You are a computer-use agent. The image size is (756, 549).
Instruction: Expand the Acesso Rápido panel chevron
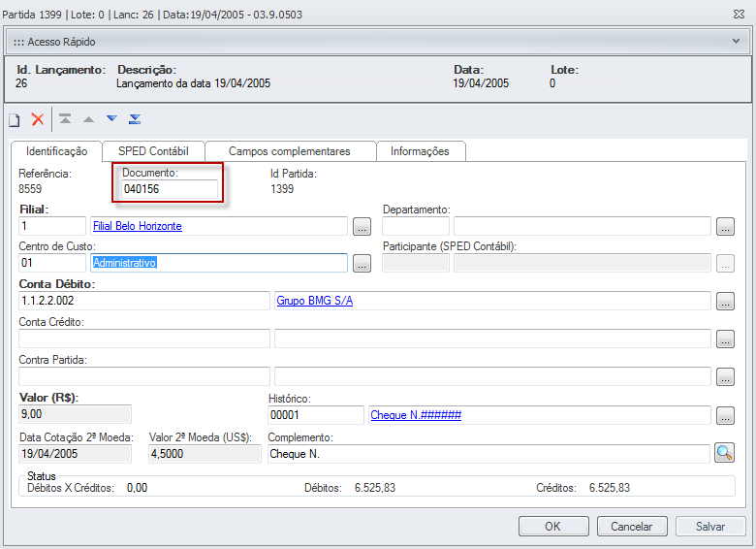(x=736, y=41)
